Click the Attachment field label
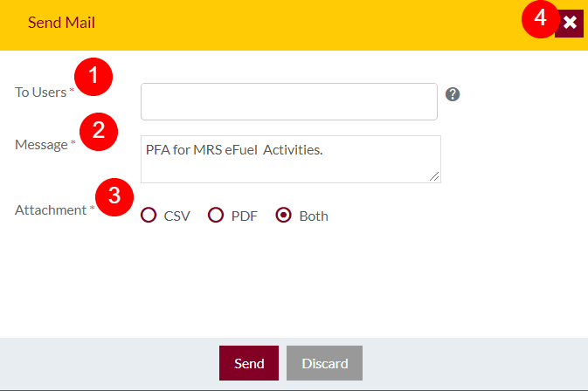The height and width of the screenshot is (391, 588). [x=51, y=210]
